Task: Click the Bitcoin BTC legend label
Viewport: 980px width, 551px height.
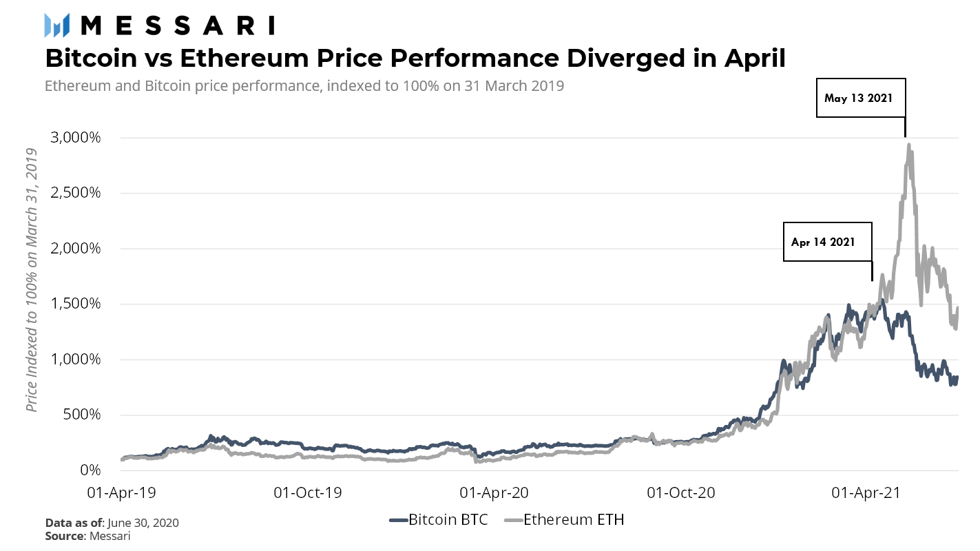Action: tap(448, 519)
